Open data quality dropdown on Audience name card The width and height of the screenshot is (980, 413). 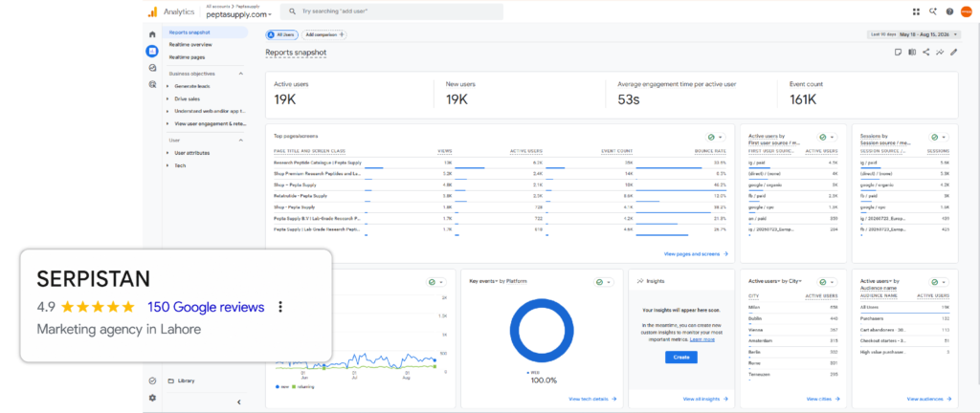point(939,282)
